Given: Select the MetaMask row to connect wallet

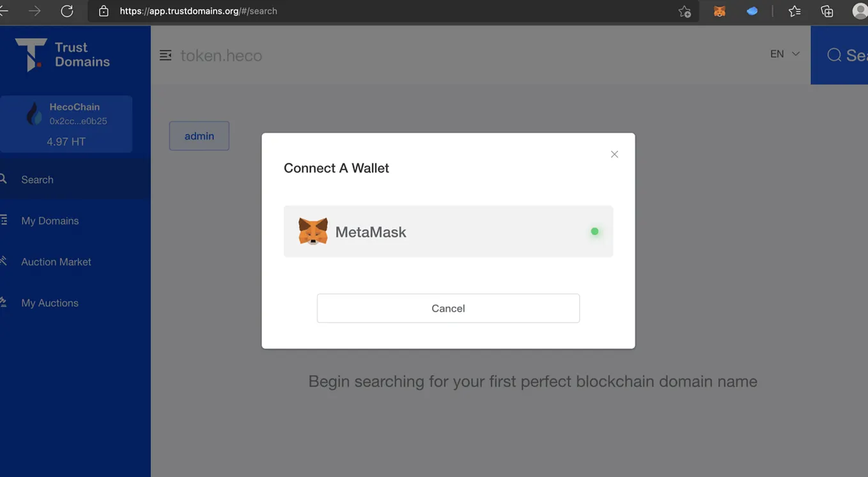Looking at the screenshot, I should click(x=447, y=231).
